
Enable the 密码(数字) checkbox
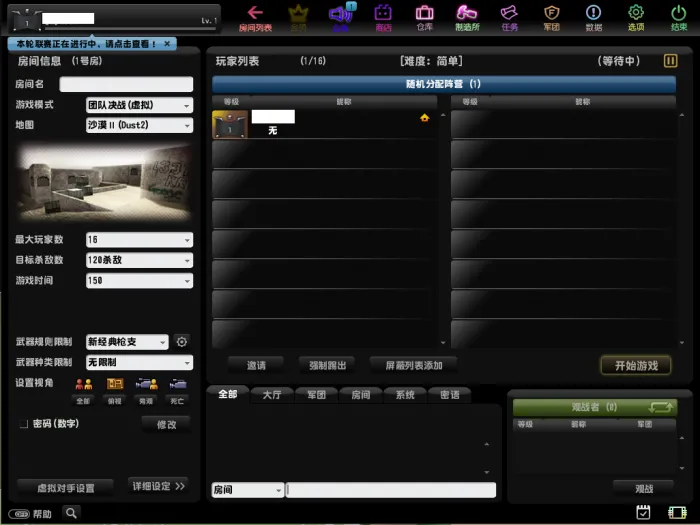pyautogui.click(x=24, y=424)
